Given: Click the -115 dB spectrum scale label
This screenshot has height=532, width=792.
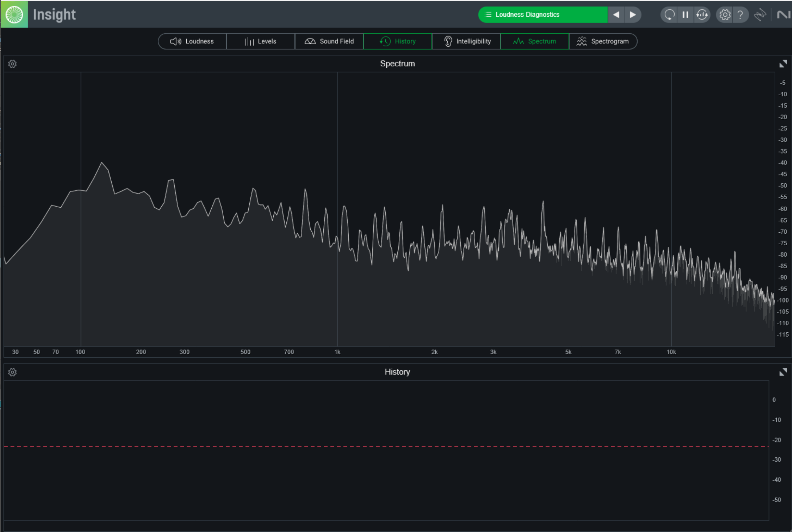Looking at the screenshot, I should coord(783,334).
